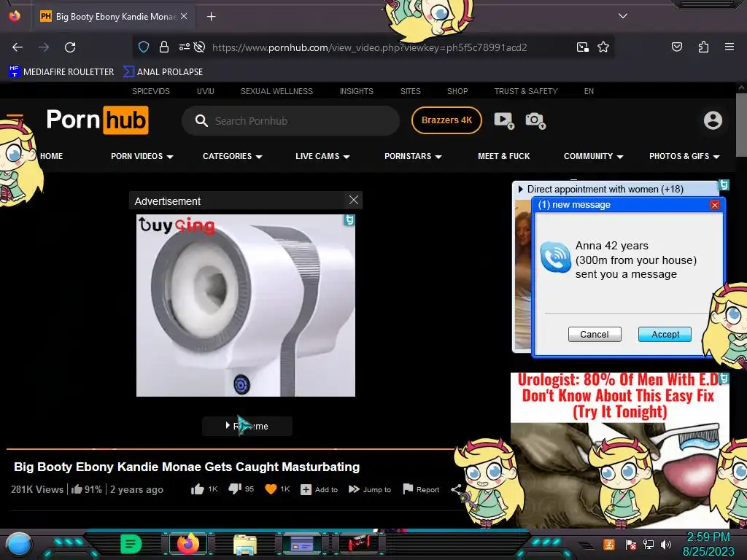
Task: Click the Brazzers 4K button
Action: [447, 120]
